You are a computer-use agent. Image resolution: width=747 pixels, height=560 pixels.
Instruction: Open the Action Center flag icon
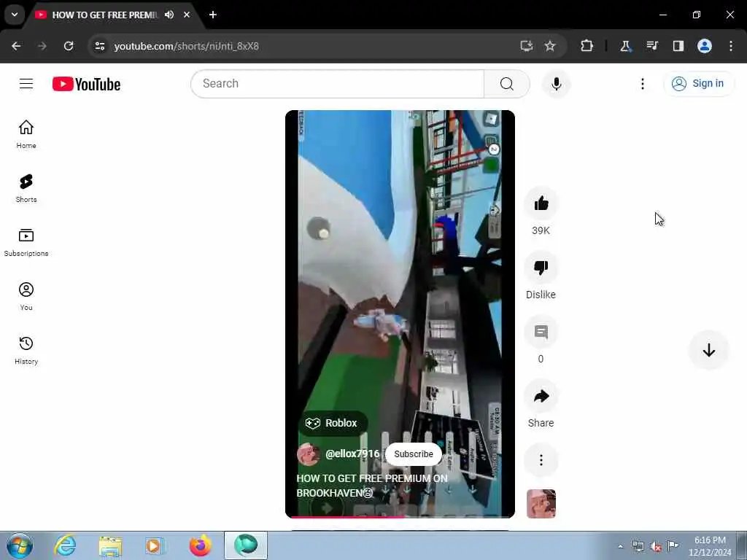click(x=673, y=545)
